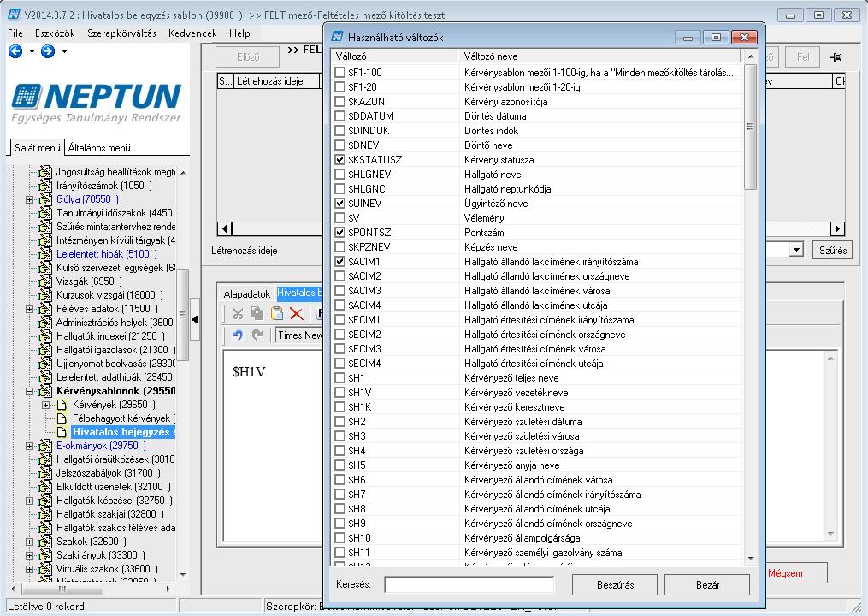868x616 pixels.
Task: Uncheck the $UINEV checkbox
Action: click(340, 204)
